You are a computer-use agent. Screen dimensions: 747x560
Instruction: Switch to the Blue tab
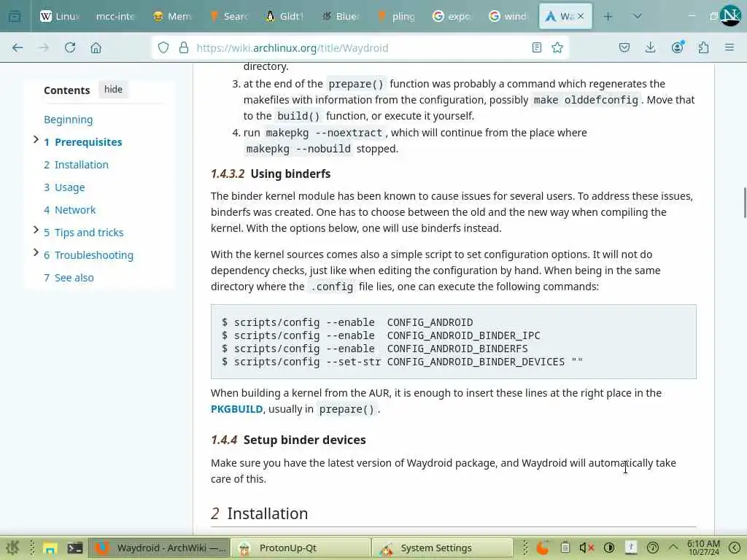coord(341,17)
